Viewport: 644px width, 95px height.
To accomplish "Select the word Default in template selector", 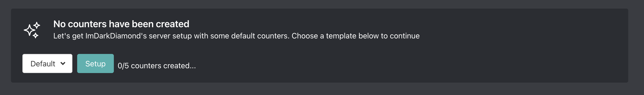I will (x=43, y=64).
